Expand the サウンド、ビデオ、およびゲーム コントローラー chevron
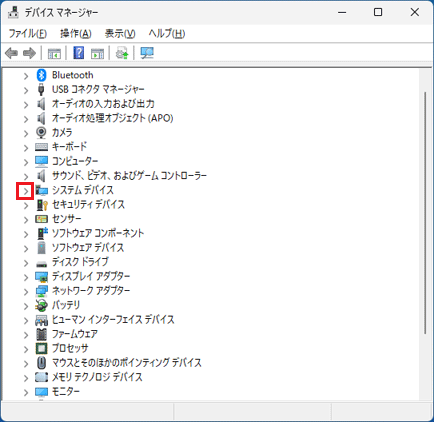The width and height of the screenshot is (434, 422). (26, 177)
